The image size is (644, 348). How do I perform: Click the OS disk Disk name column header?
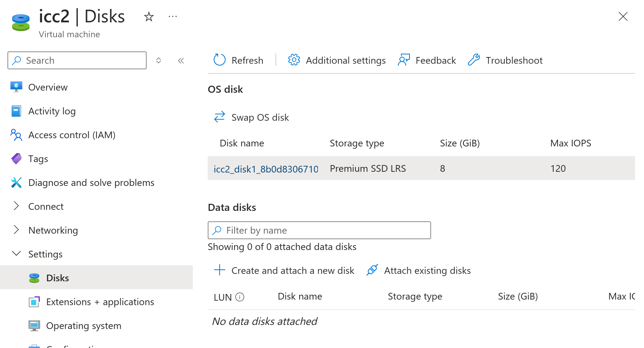242,143
